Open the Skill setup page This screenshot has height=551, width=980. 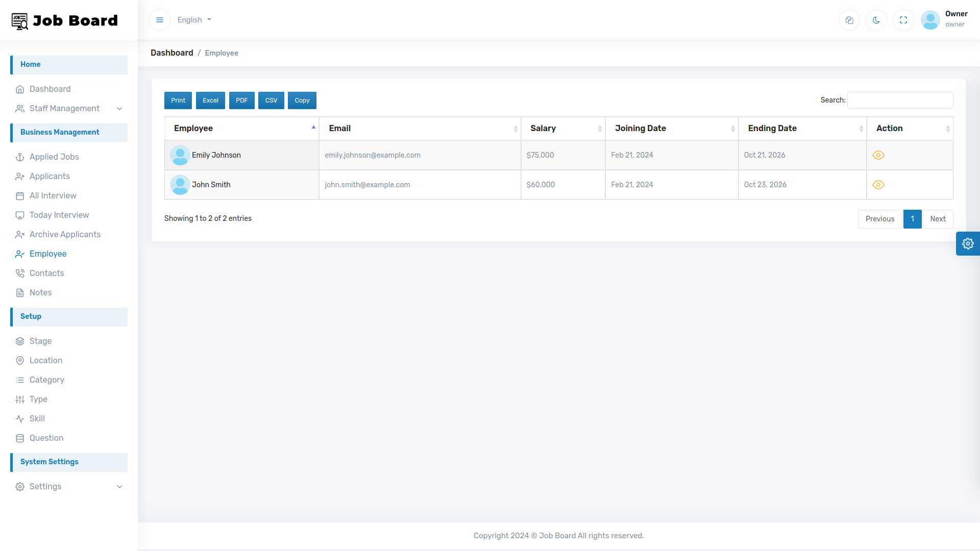pos(37,418)
